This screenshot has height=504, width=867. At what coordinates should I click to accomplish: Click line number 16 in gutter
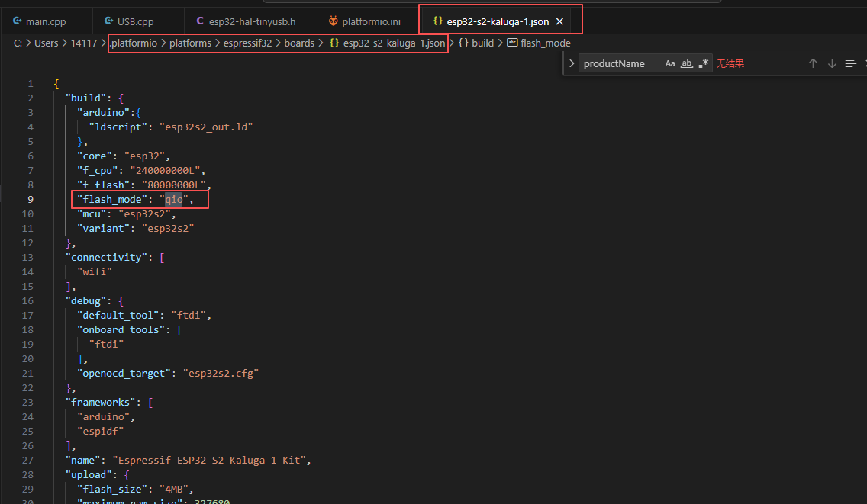point(27,300)
